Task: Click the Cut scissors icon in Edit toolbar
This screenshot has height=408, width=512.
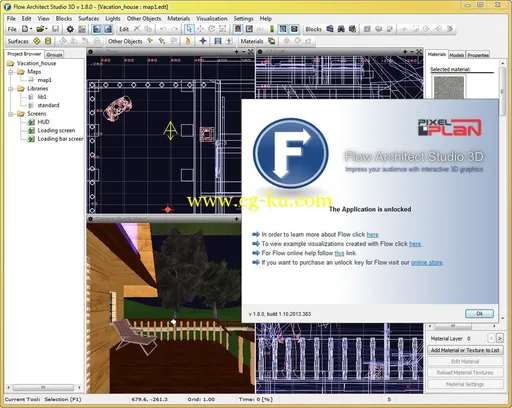Action: (137, 29)
